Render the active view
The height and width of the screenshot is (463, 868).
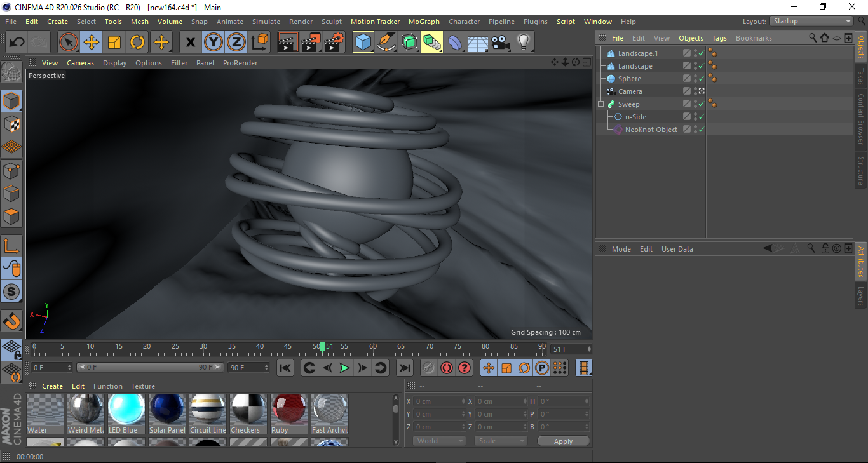288,43
